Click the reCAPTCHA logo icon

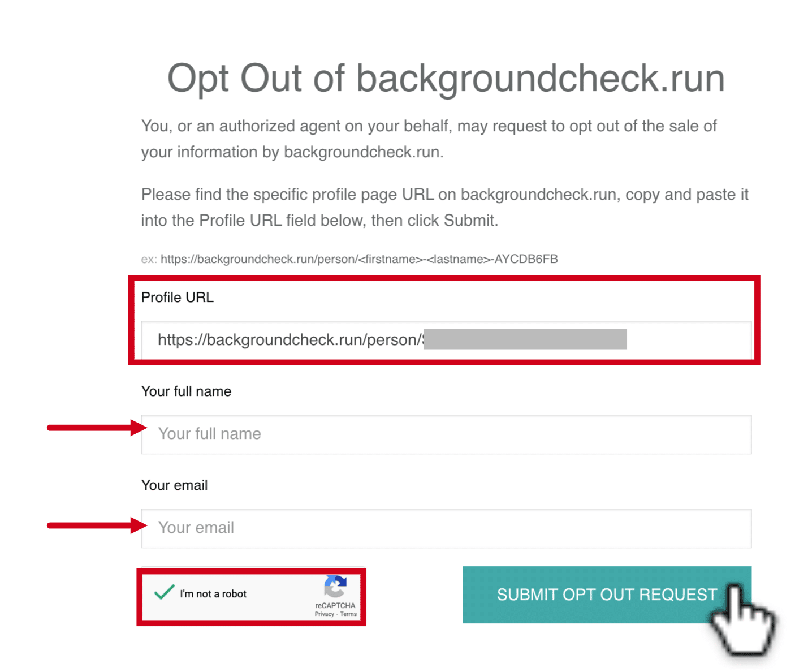335,587
